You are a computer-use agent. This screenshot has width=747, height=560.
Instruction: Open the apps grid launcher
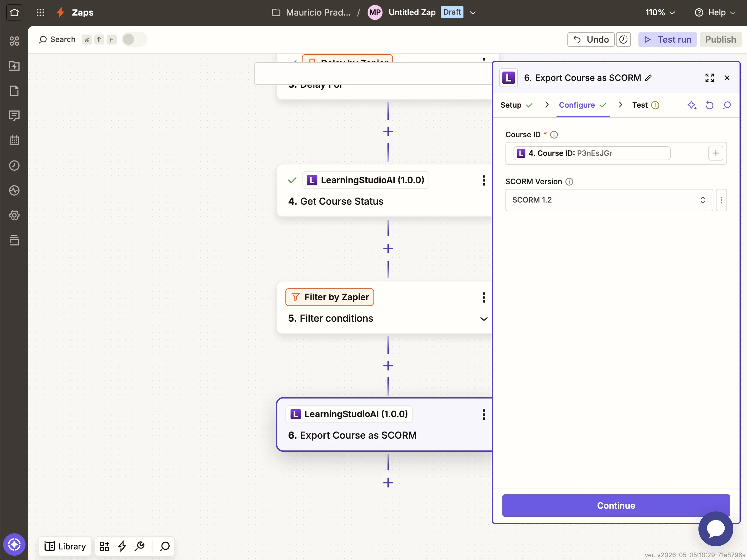click(40, 12)
